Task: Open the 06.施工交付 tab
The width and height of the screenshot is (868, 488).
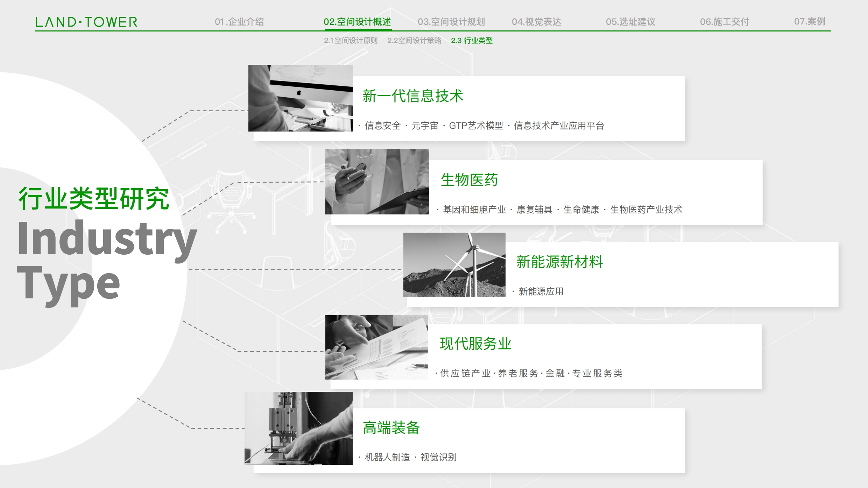Action: coord(725,22)
